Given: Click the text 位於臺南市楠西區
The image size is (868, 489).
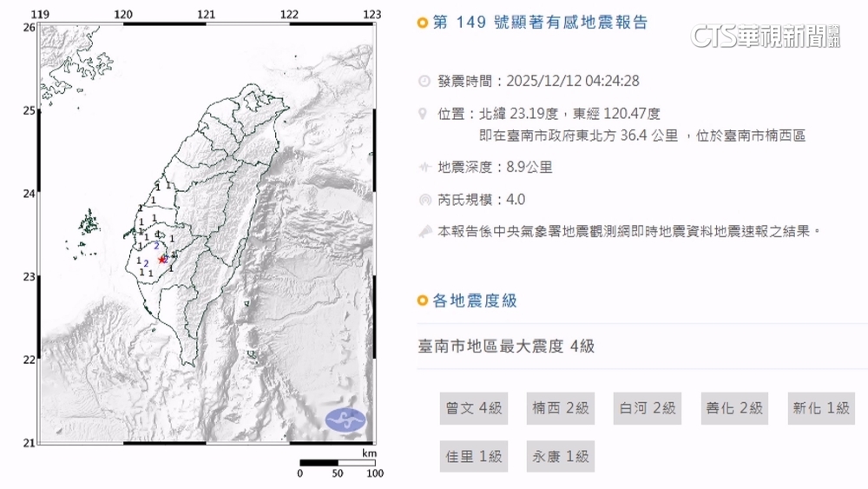Looking at the screenshot, I should pyautogui.click(x=751, y=135).
